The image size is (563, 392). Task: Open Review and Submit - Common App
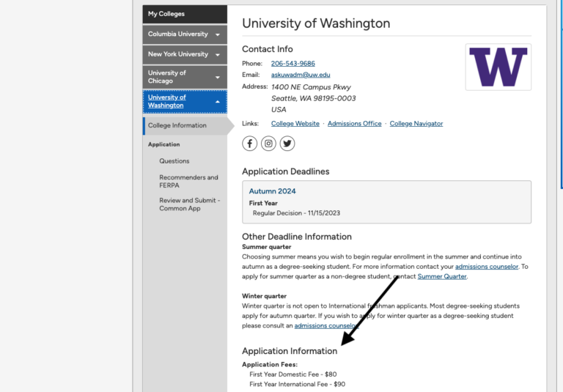coord(190,204)
